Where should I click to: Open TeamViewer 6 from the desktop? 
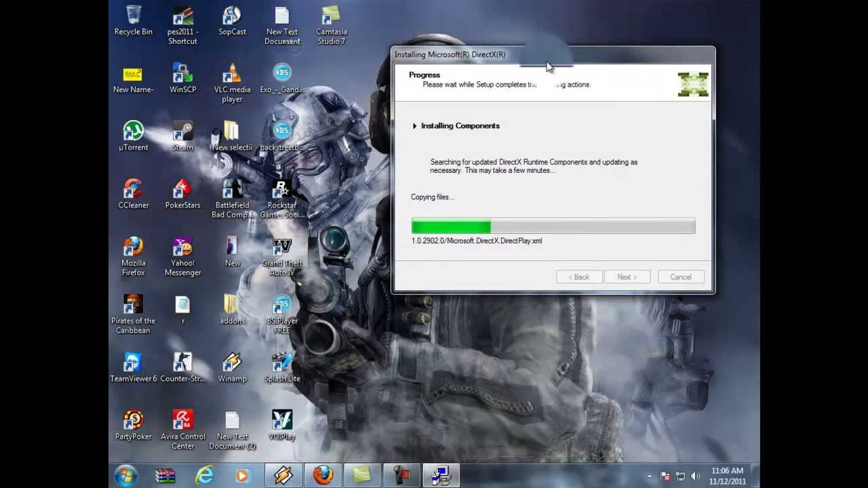click(x=133, y=368)
